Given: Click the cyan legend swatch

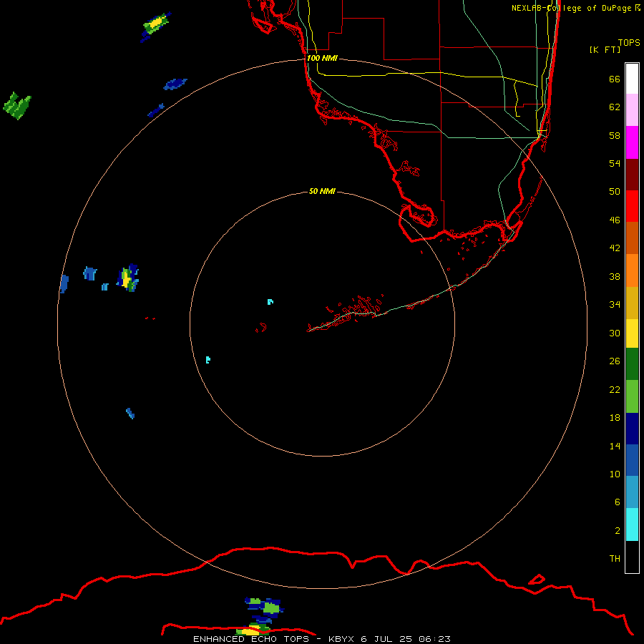Looking at the screenshot, I should [x=632, y=525].
